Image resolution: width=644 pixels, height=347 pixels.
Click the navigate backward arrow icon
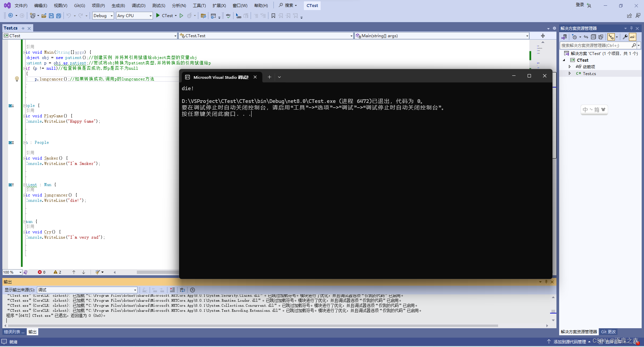coord(11,15)
